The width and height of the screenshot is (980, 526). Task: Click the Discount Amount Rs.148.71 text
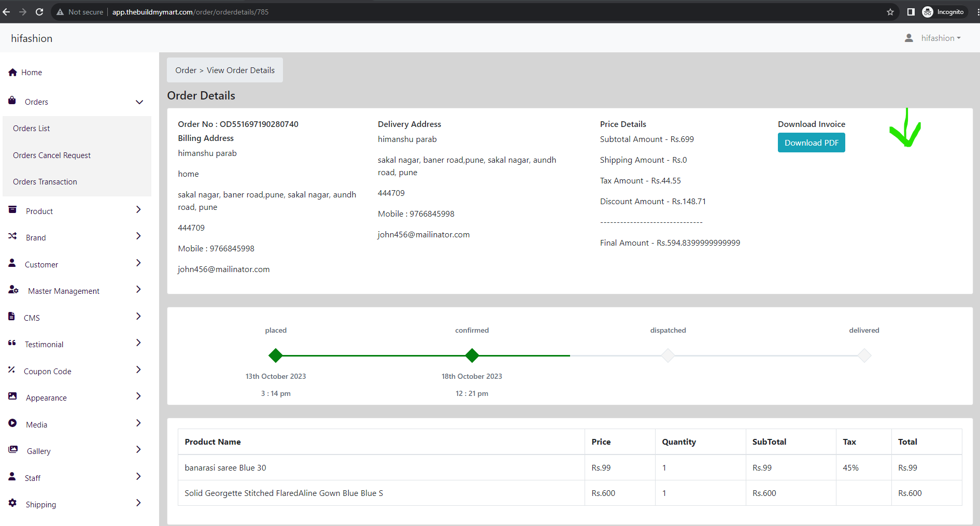tap(653, 202)
